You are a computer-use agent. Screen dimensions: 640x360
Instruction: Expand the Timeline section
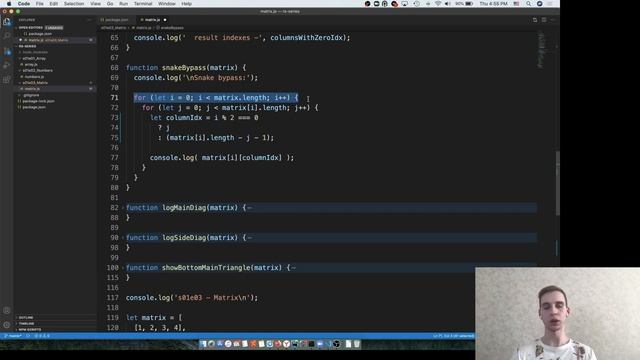pos(26,323)
